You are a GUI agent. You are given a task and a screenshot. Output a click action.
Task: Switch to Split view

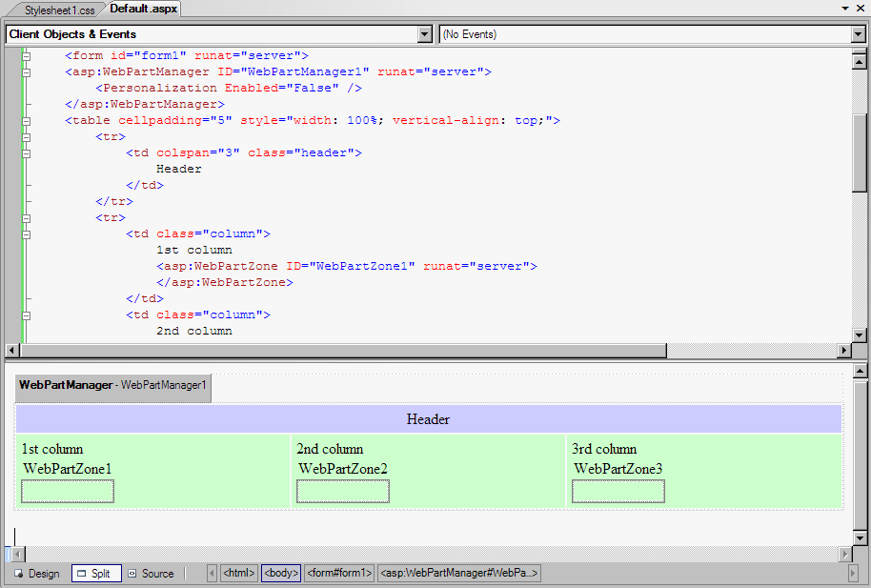pos(96,574)
